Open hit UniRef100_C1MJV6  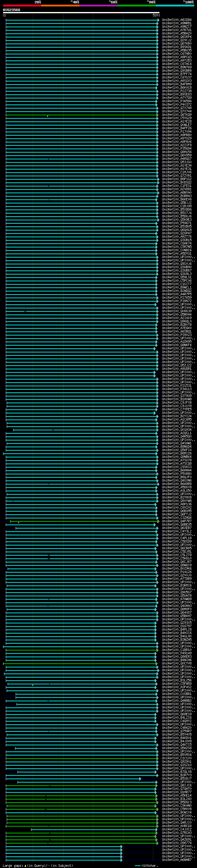click(177, 172)
